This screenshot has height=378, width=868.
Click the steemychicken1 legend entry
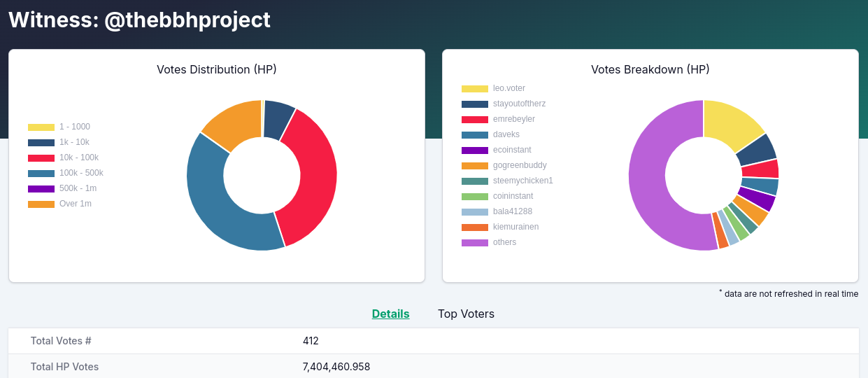click(507, 181)
